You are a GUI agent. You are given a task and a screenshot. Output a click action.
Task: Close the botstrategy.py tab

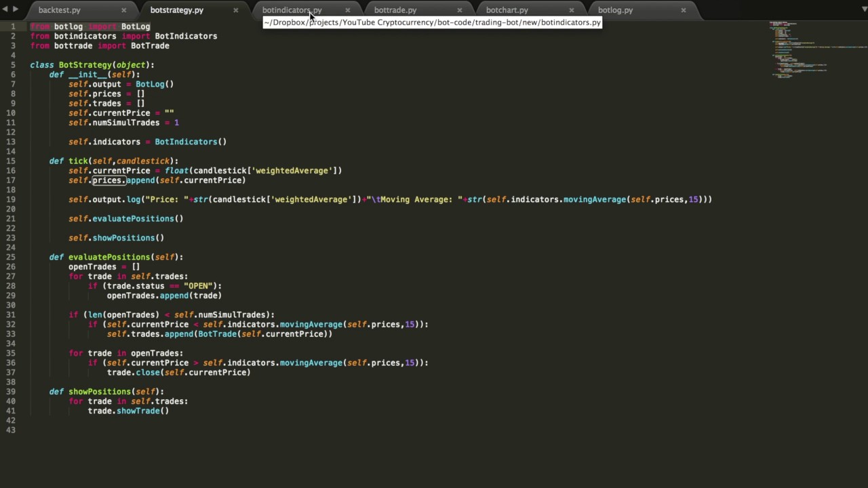(235, 10)
